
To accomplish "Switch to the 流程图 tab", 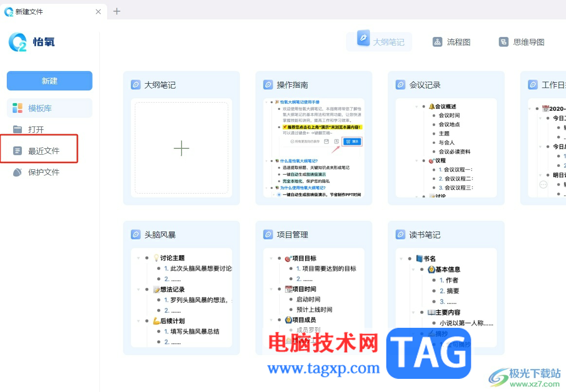I will pyautogui.click(x=452, y=42).
